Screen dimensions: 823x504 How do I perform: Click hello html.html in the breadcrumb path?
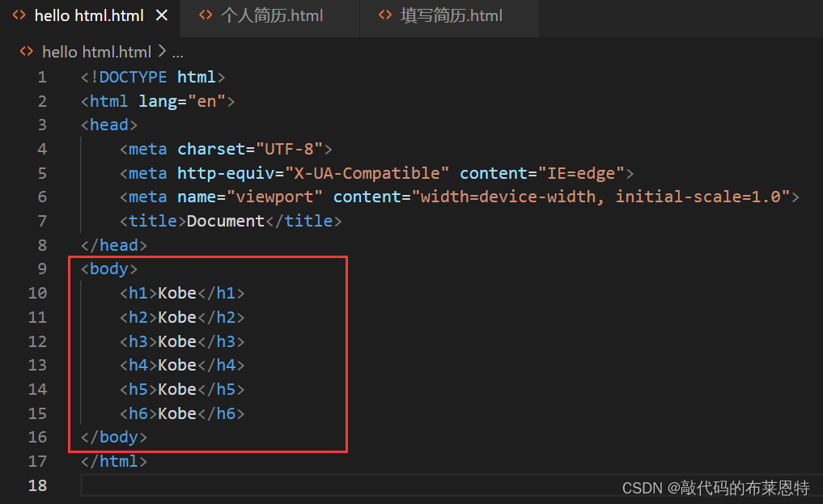97,51
